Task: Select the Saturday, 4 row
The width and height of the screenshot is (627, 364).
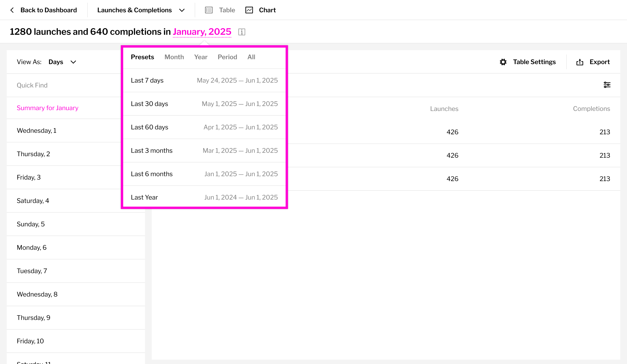Action: (64, 201)
